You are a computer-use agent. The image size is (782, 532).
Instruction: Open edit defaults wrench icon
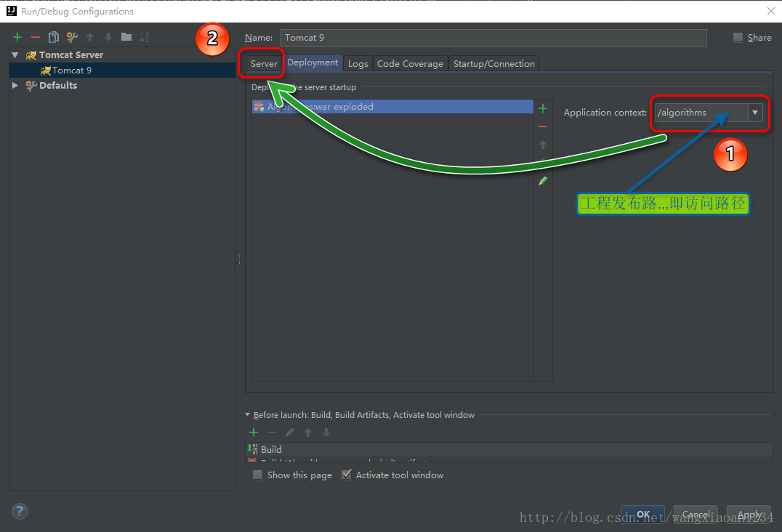tap(72, 37)
